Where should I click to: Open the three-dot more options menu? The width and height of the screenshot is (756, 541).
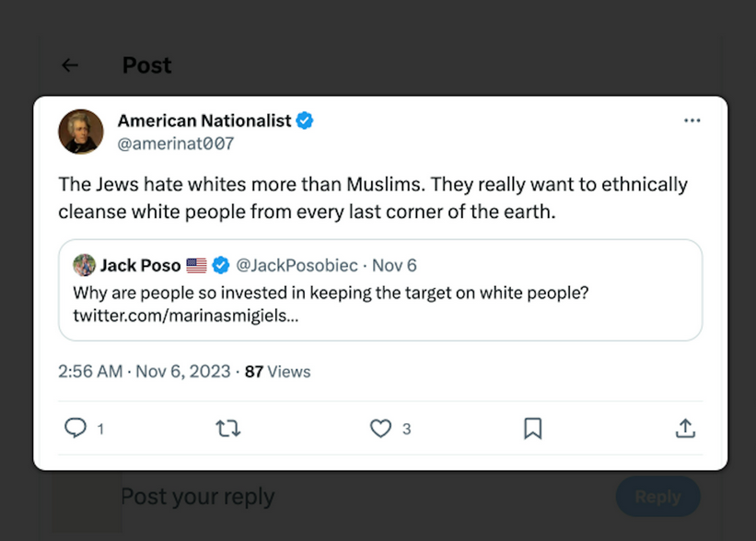pyautogui.click(x=692, y=121)
